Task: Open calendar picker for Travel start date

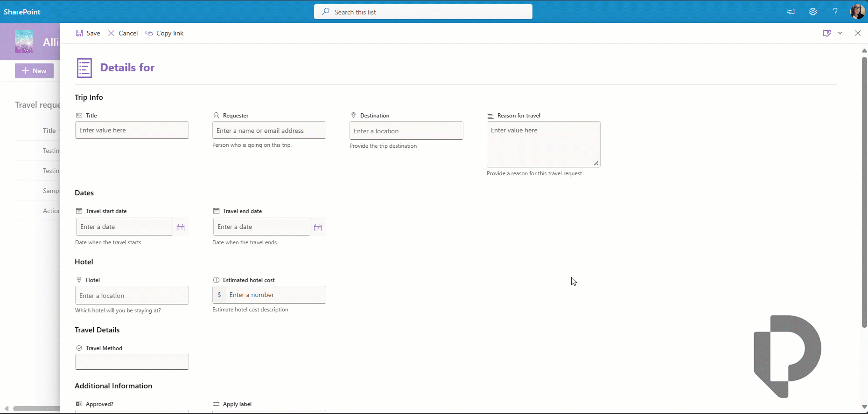Action: pyautogui.click(x=181, y=228)
